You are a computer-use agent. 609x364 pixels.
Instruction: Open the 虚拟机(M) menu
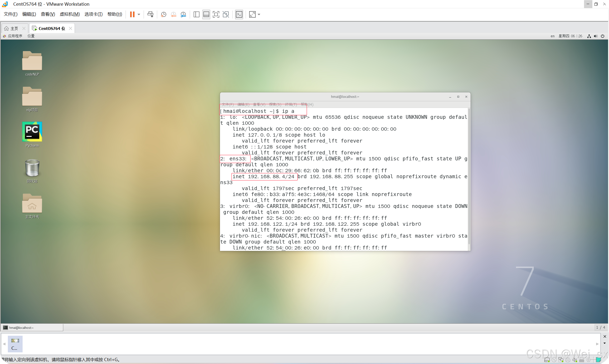(70, 14)
